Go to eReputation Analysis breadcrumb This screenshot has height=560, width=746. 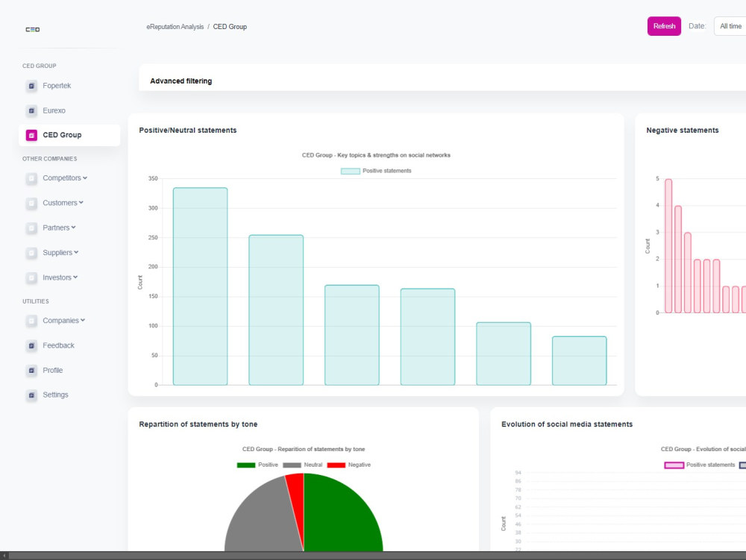[x=175, y=27]
